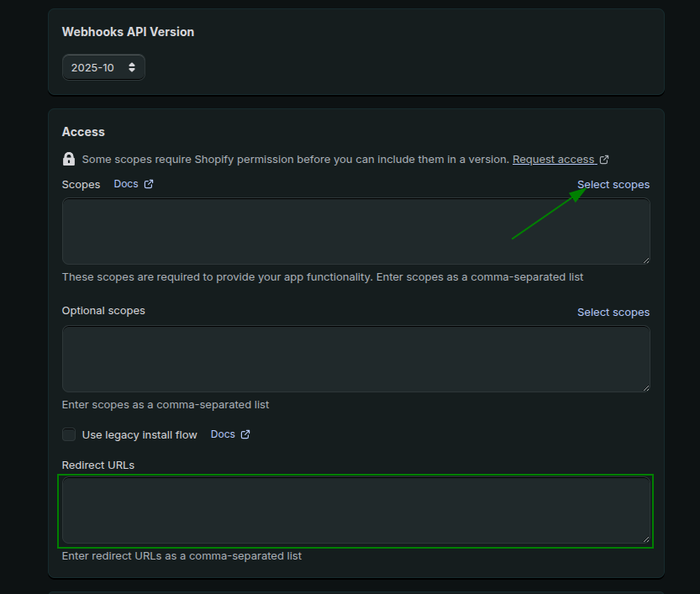The height and width of the screenshot is (594, 700).
Task: Expand the required Scopes field with its resize grip
Action: pyautogui.click(x=645, y=260)
